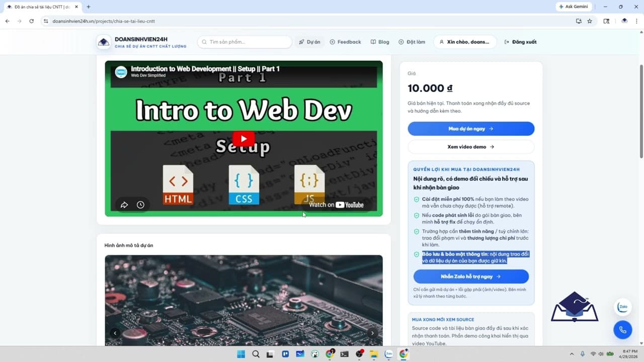This screenshot has width=644, height=362.
Task: Close the Đồ án chia sẻ tài liệu tab
Action: (x=76, y=7)
